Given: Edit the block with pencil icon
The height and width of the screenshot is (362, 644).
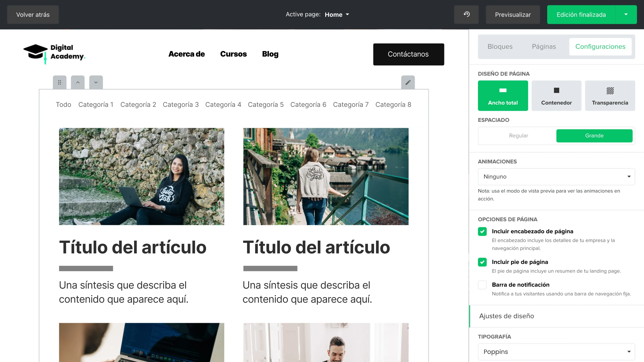Looking at the screenshot, I should click(x=408, y=82).
